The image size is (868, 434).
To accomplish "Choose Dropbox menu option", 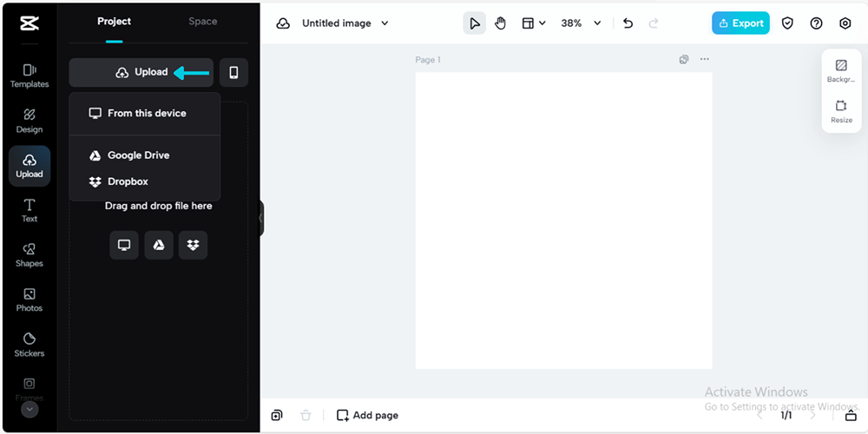I will pos(145,181).
